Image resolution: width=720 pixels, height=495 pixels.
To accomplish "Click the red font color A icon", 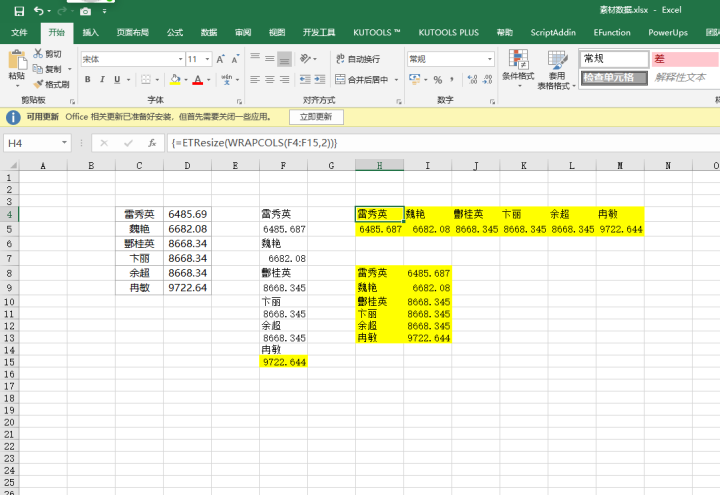I will coord(198,79).
